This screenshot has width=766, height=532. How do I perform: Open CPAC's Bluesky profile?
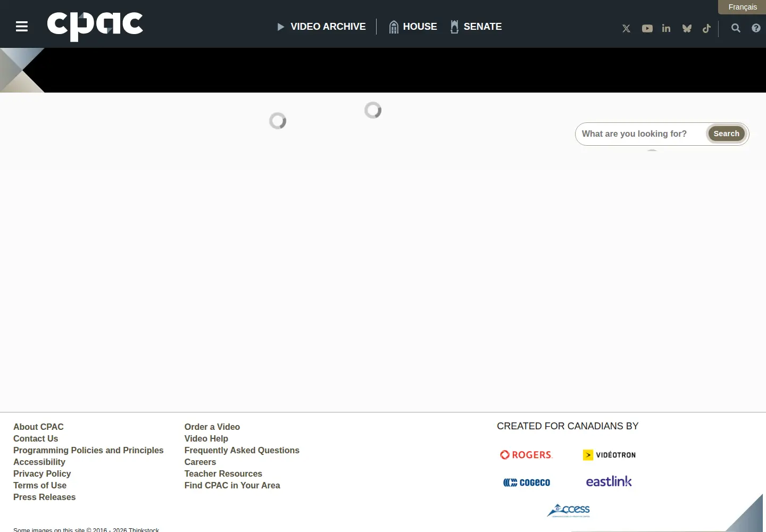pyautogui.click(x=687, y=29)
